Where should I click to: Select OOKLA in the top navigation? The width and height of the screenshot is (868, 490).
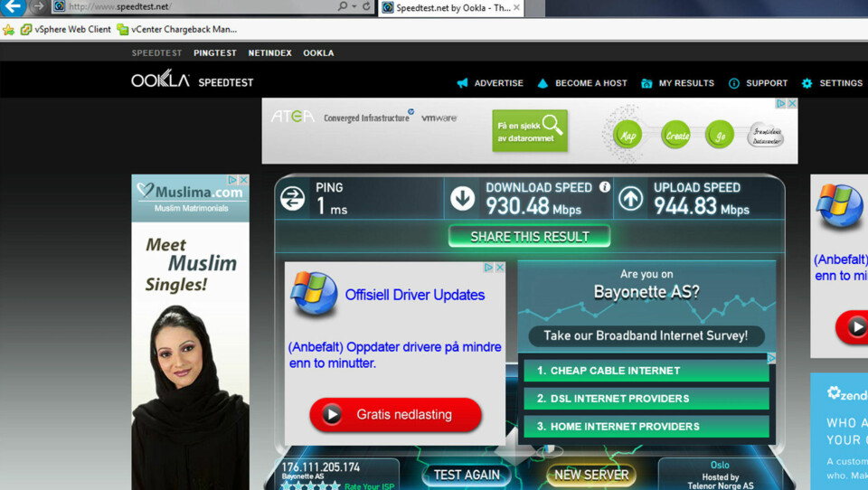point(318,53)
